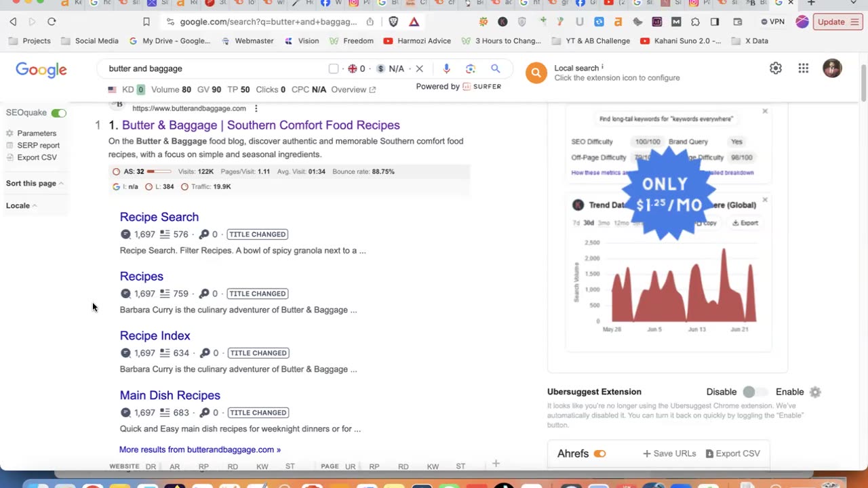Click 'More results from butterandbaggage.com'
868x488 pixels.
coord(200,449)
